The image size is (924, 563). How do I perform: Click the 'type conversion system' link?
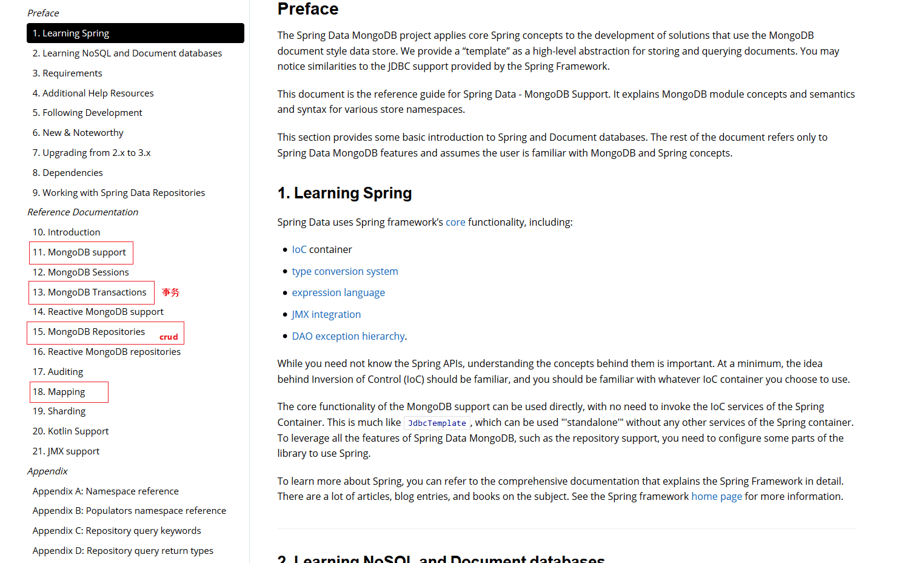coord(344,271)
